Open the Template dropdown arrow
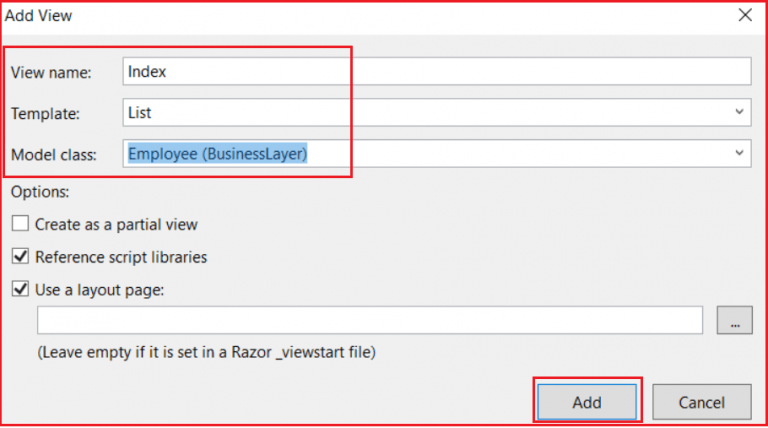768x428 pixels. [x=739, y=112]
